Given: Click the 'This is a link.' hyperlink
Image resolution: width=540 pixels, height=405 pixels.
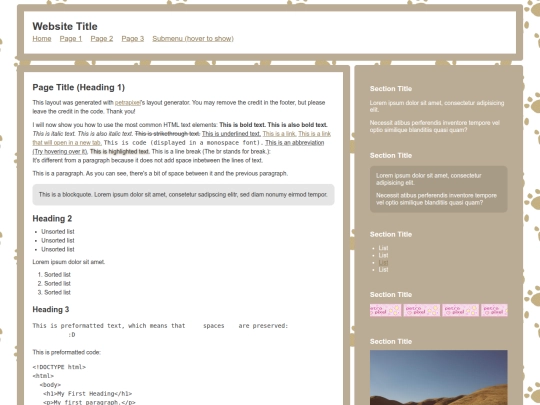Looking at the screenshot, I should (279, 134).
